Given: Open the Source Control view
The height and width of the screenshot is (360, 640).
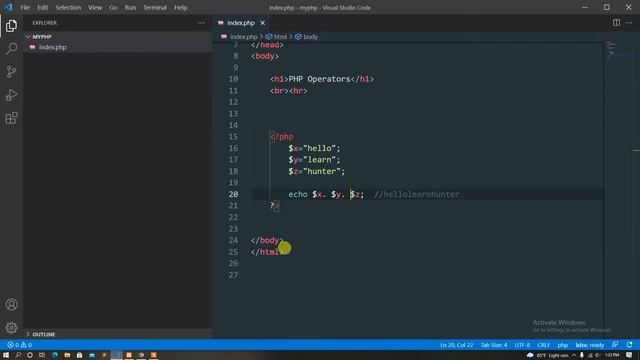Looking at the screenshot, I should 11,72.
